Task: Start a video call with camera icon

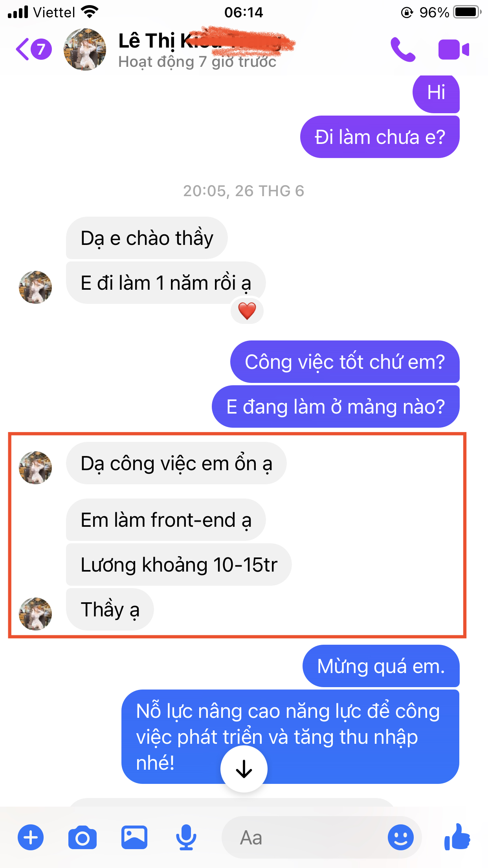Action: [453, 50]
